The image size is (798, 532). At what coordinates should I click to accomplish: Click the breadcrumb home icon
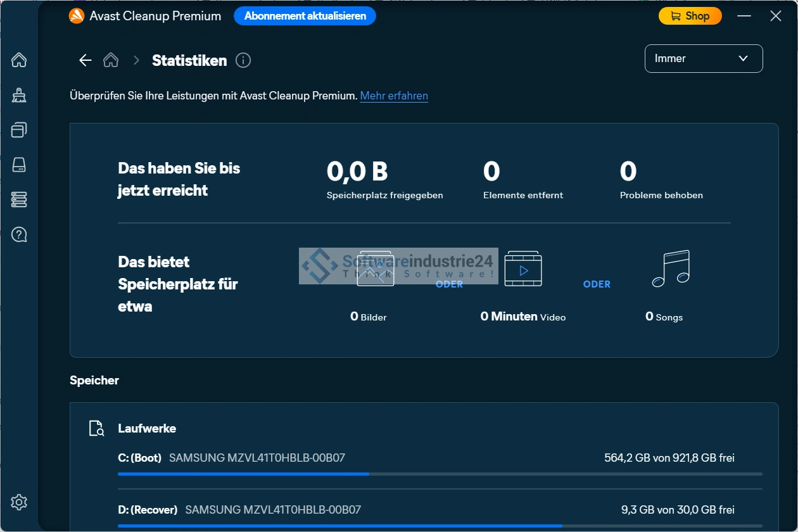tap(111, 60)
